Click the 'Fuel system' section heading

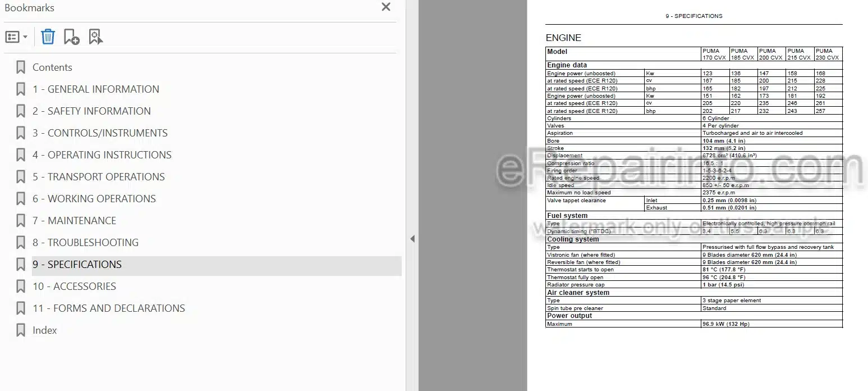pos(567,216)
